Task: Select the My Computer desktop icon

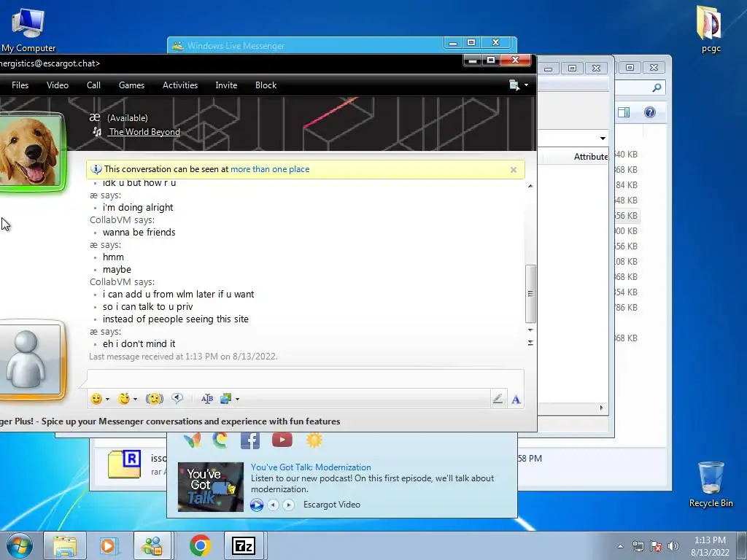Action: [x=28, y=29]
